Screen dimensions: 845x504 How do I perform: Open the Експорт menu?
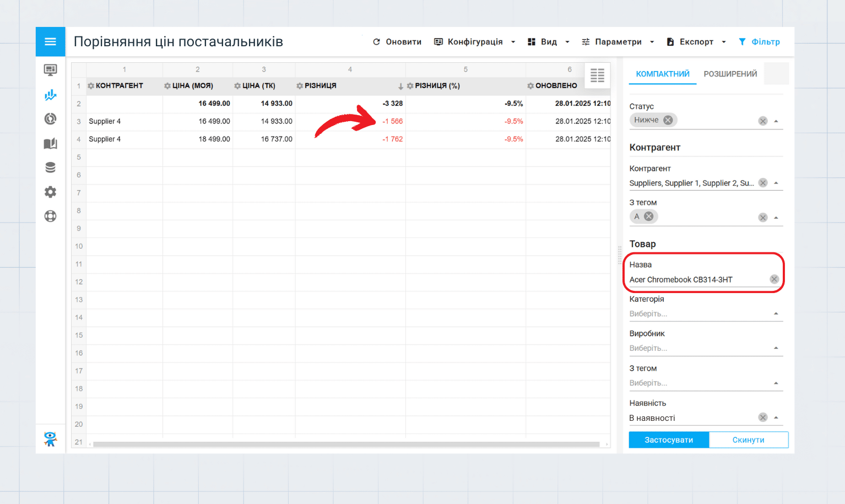pyautogui.click(x=696, y=42)
